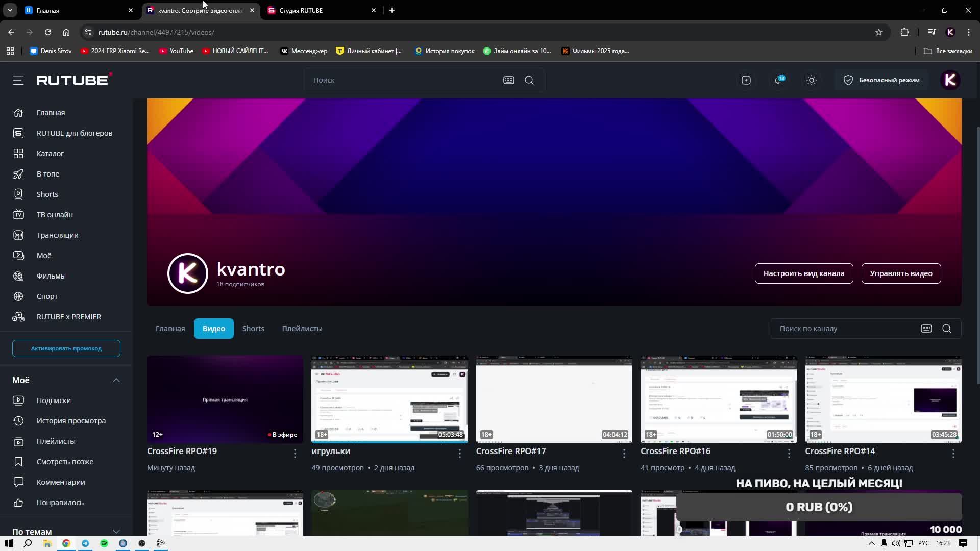980x551 pixels.
Task: Click the Активировать промокод button
Action: point(66,348)
